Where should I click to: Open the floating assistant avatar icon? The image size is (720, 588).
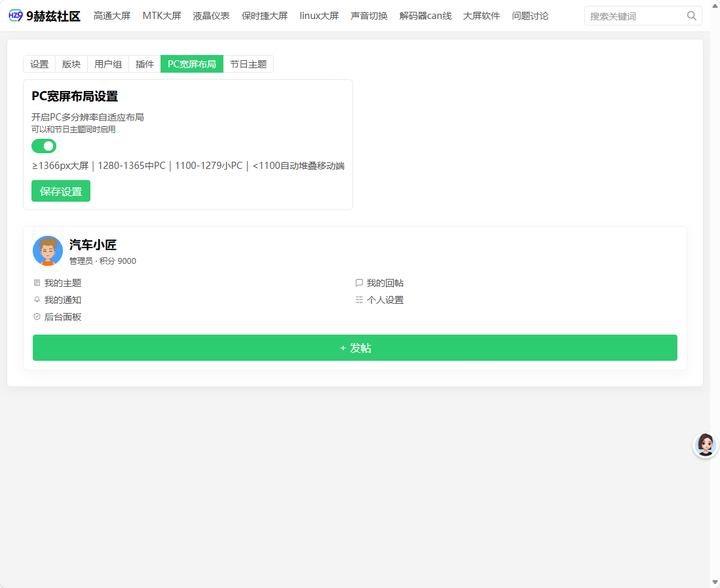(706, 445)
